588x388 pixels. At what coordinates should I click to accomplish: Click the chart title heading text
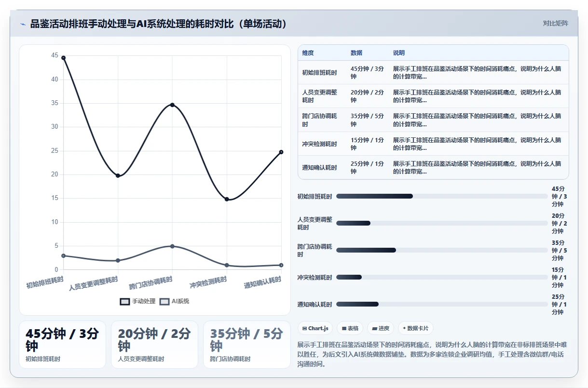(159, 24)
